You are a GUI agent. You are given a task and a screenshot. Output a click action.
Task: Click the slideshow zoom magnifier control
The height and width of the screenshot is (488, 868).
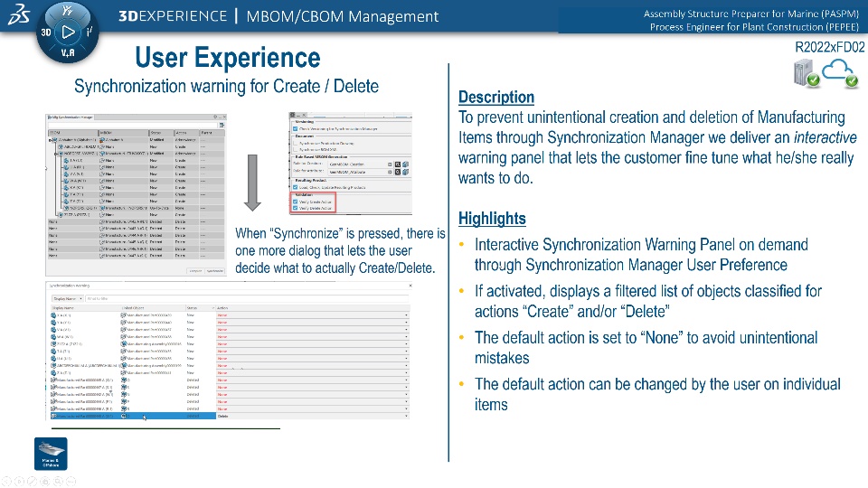[58, 482]
